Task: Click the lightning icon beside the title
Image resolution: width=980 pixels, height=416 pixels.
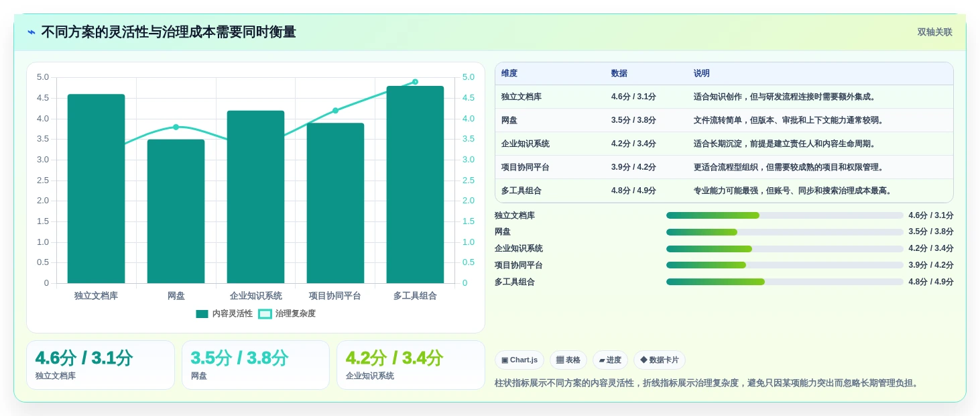Action: tap(32, 32)
